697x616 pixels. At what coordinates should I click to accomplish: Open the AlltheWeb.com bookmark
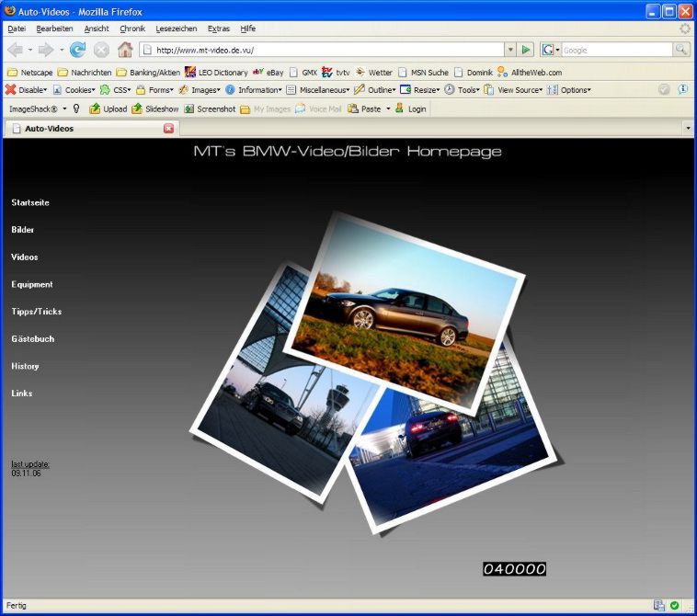(x=530, y=72)
